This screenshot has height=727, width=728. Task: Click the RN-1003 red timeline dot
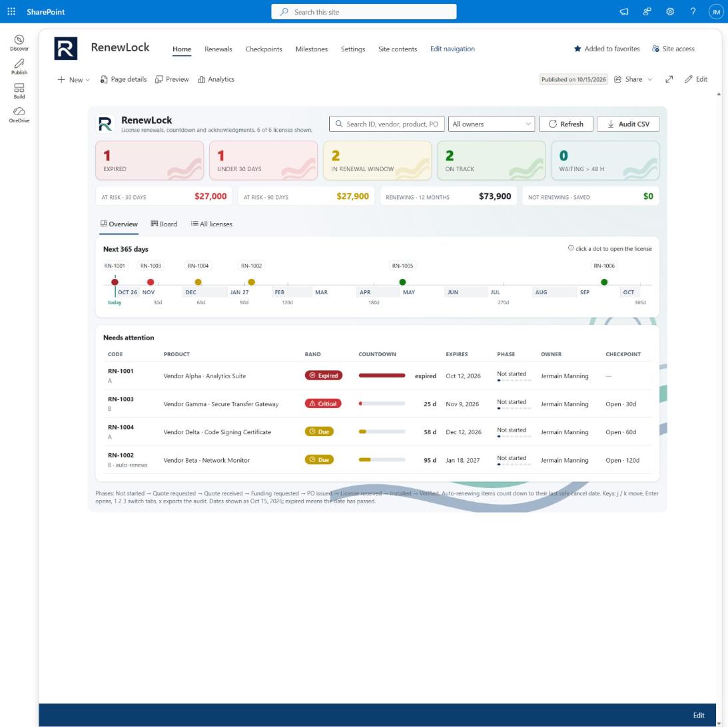pos(151,282)
